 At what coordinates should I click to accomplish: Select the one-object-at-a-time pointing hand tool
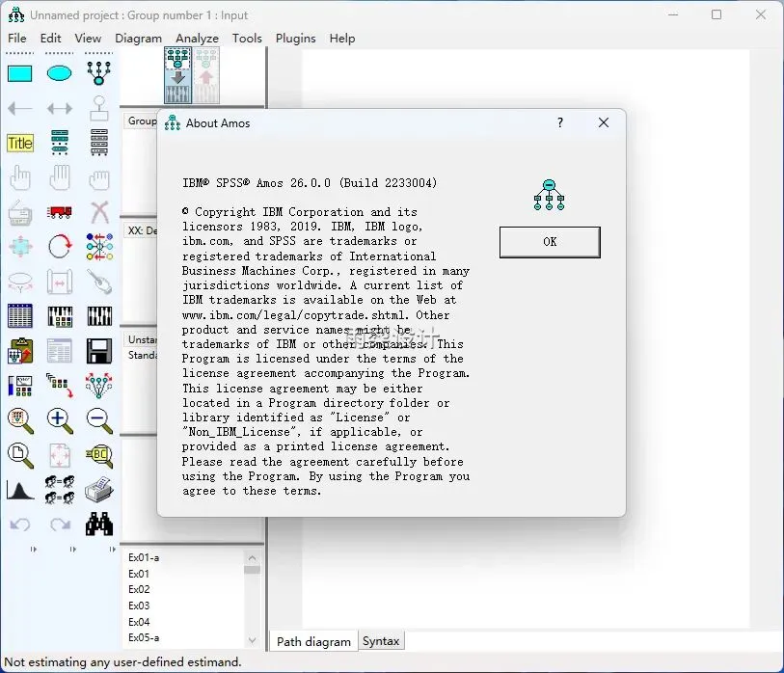coord(20,177)
